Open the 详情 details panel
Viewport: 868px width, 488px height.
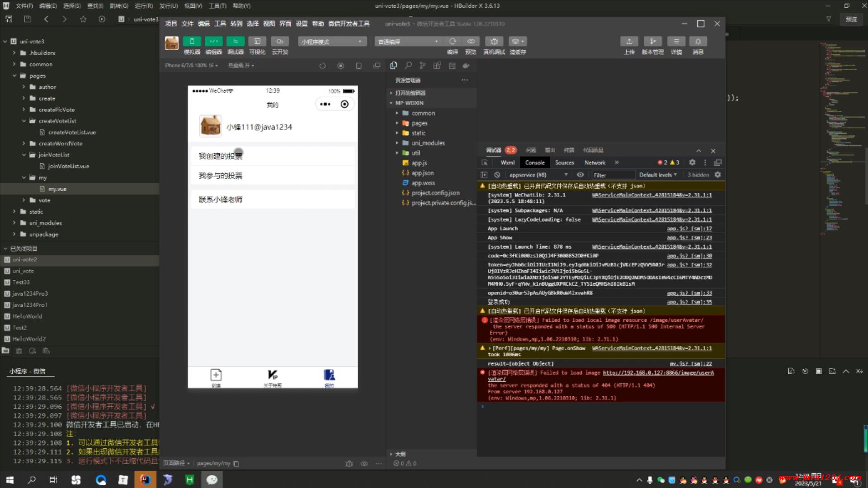pos(676,42)
